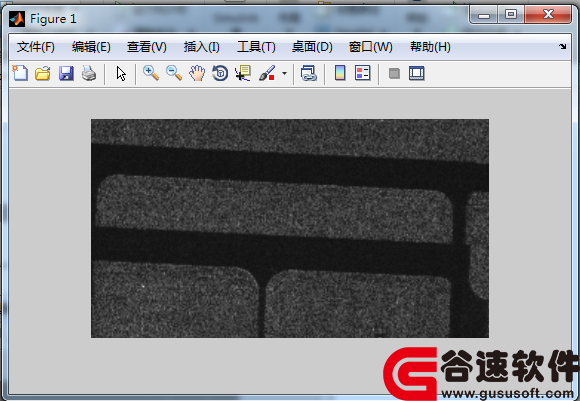This screenshot has width=580, height=401.
Task: Click the Hide Plot Tools icon
Action: [394, 73]
